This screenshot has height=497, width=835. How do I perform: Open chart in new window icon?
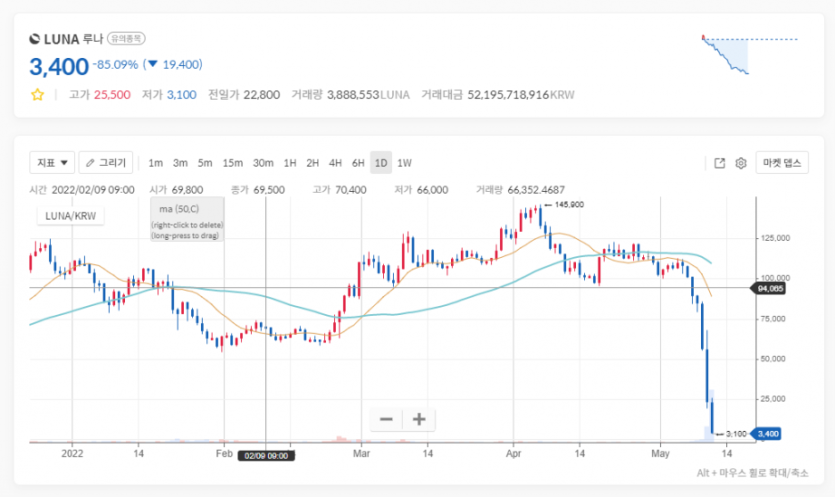click(719, 163)
